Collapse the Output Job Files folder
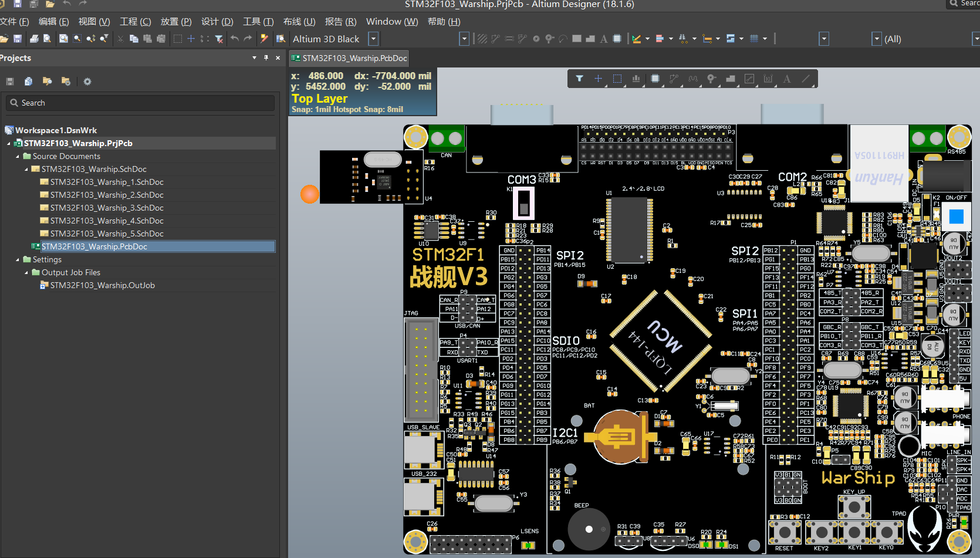This screenshot has width=980, height=558. pos(26,273)
